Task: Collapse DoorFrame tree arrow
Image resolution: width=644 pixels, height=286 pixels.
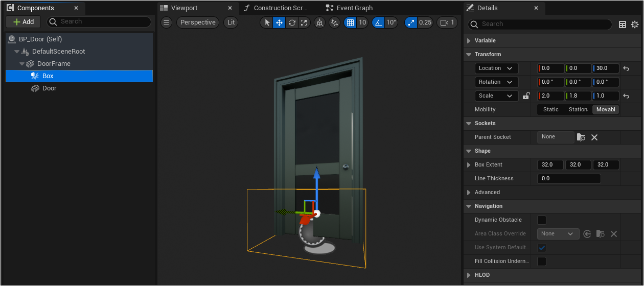Action: (22, 64)
